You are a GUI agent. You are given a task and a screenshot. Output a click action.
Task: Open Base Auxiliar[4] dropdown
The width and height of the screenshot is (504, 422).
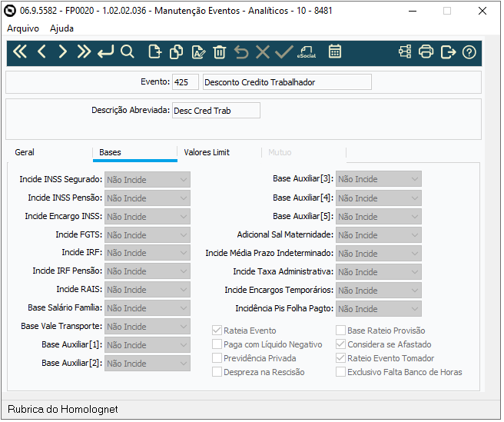[379, 198]
